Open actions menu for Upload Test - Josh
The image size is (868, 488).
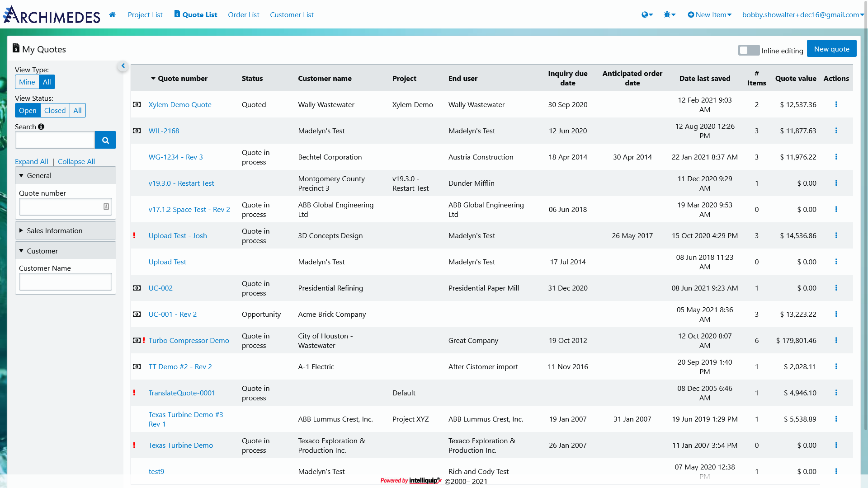[x=836, y=235]
